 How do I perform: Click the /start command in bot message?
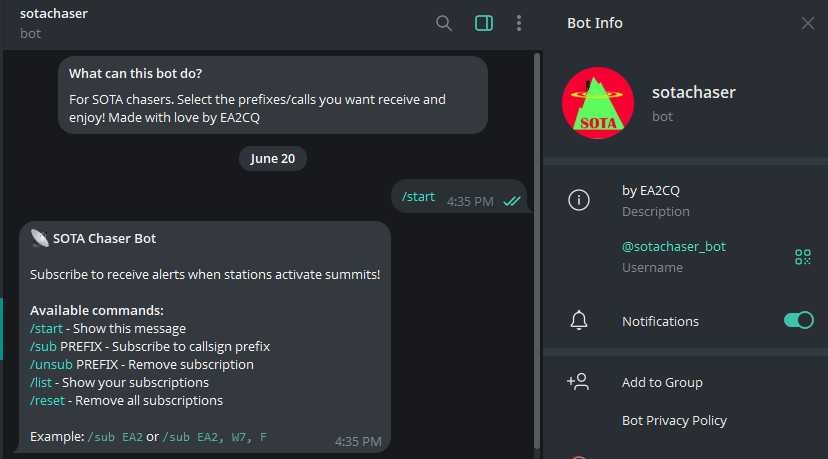[46, 329]
